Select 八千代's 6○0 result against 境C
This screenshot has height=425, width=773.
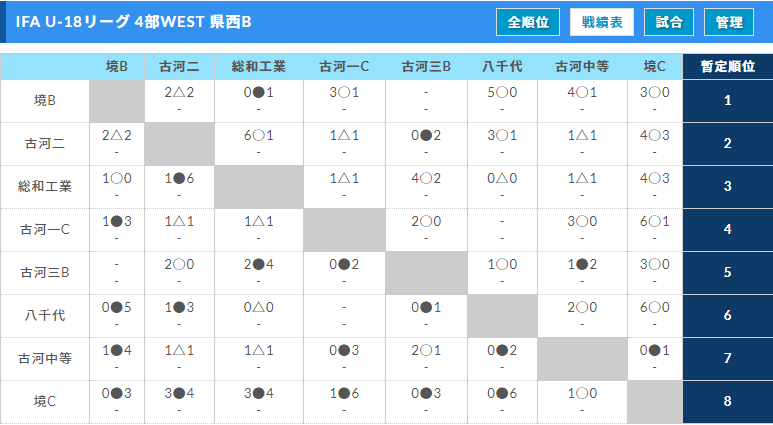(x=654, y=308)
